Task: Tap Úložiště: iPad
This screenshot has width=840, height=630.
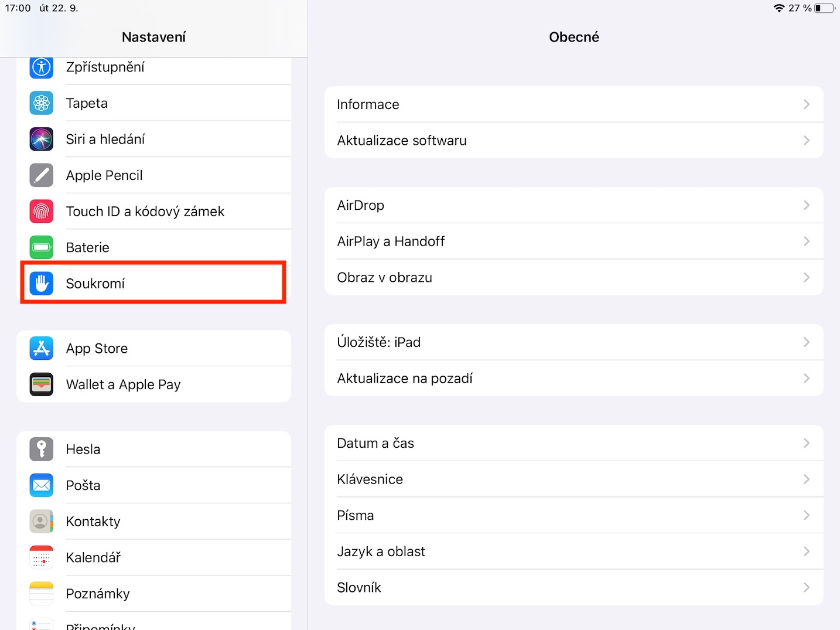Action: [x=379, y=342]
